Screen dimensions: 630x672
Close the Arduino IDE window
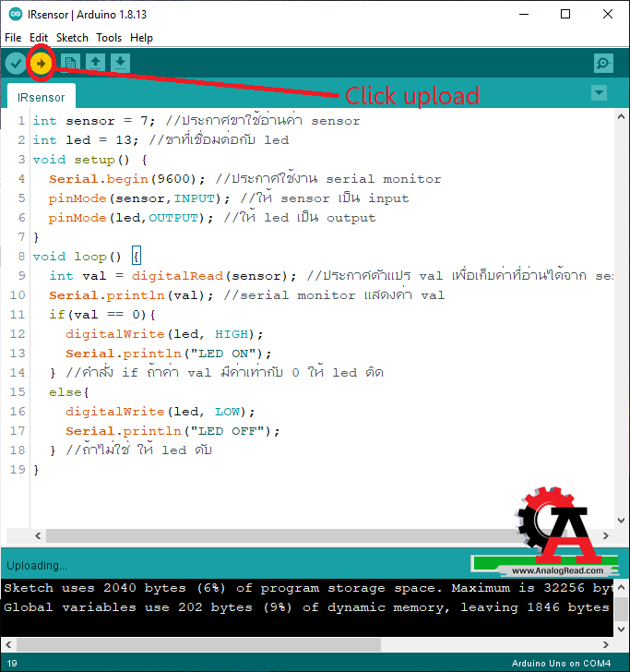click(607, 14)
